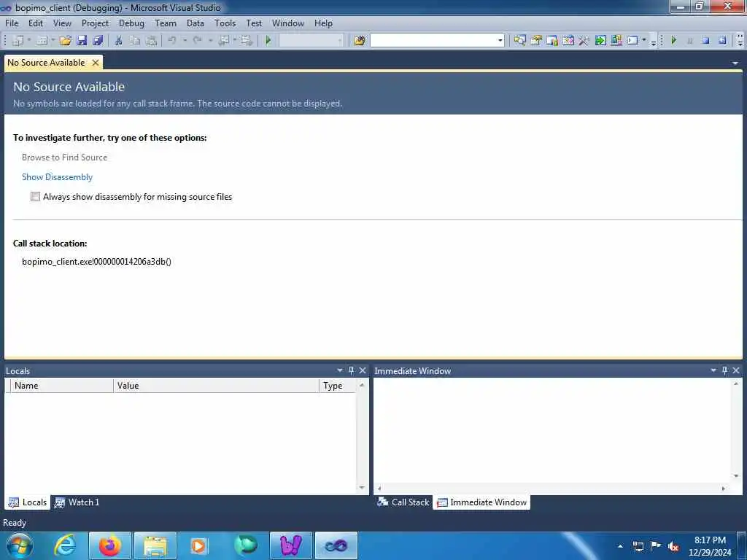
Task: Click the Undo arrow icon
Action: tap(172, 41)
